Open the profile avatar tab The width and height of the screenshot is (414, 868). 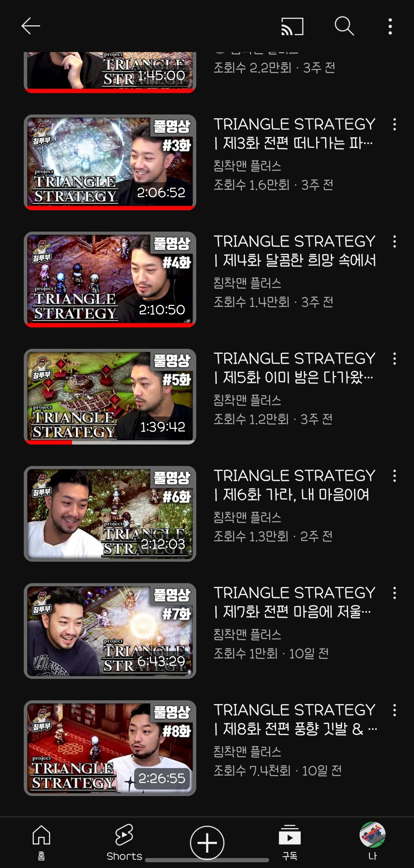point(373,842)
